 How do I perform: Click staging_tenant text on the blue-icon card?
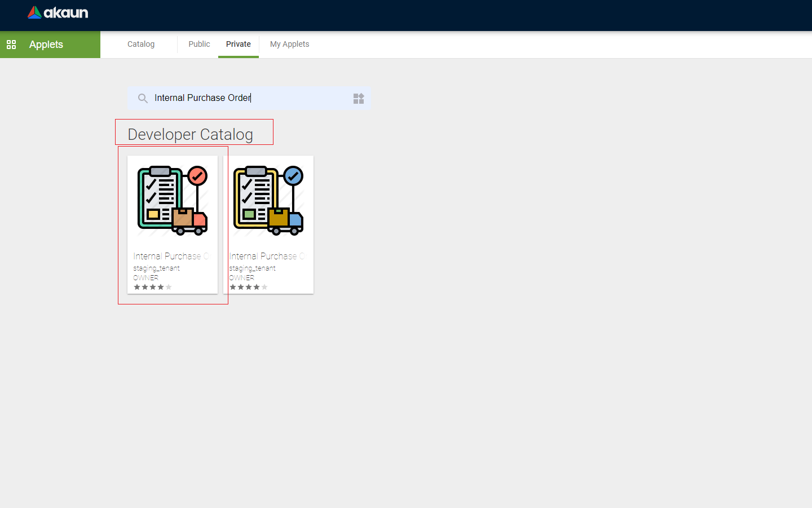[x=253, y=268]
